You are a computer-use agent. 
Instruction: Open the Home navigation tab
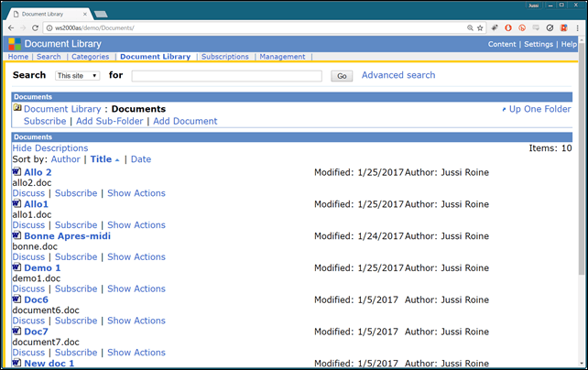(18, 57)
